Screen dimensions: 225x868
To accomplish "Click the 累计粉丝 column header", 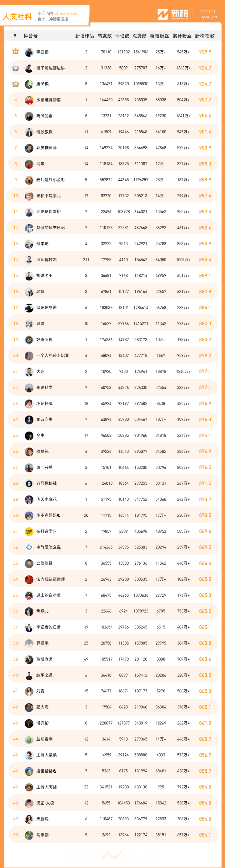I will pos(182,36).
